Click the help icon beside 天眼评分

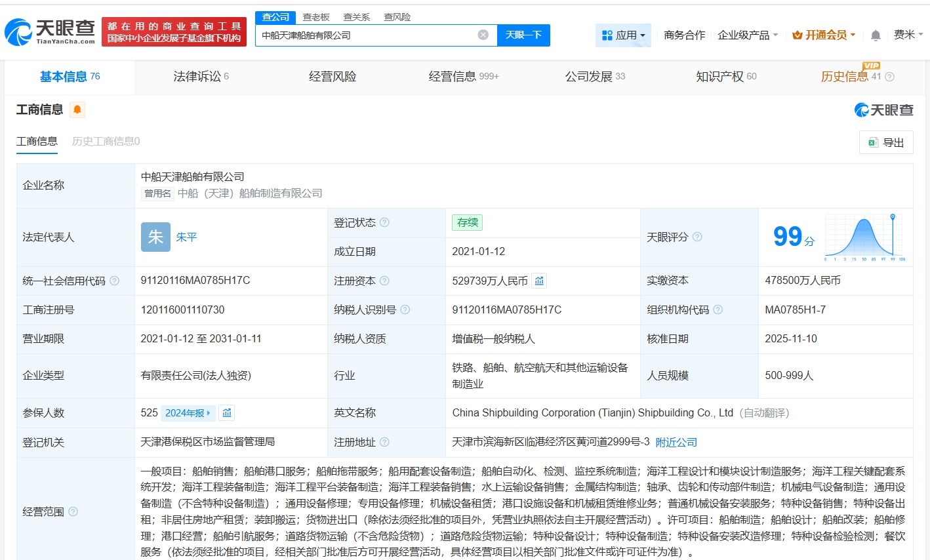coord(697,237)
